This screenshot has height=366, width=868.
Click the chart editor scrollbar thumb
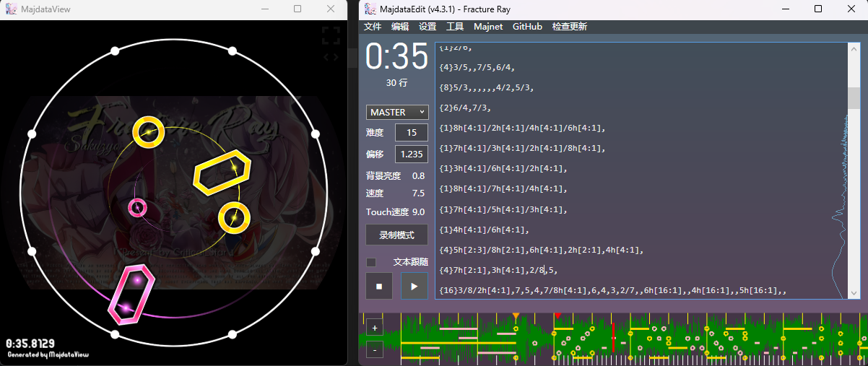click(x=854, y=97)
